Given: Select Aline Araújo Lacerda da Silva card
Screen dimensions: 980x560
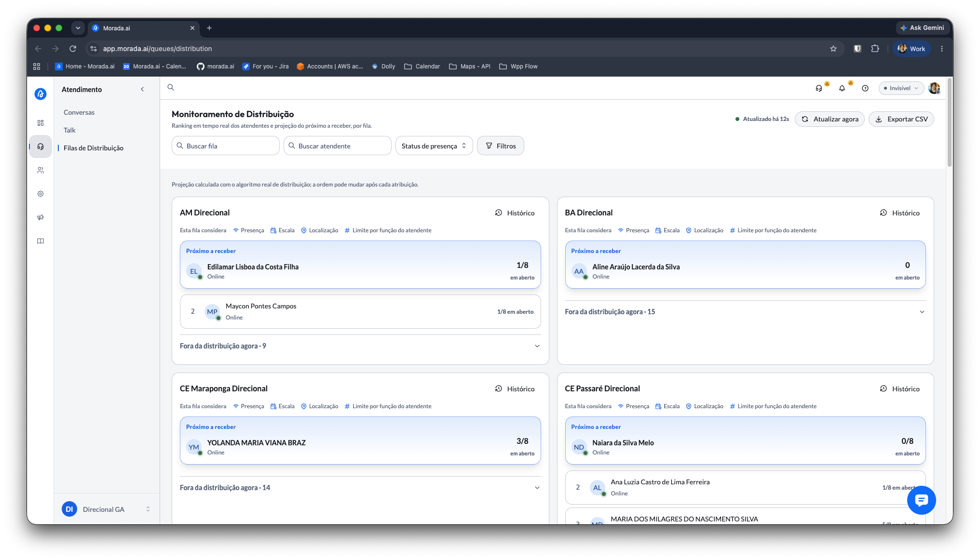Looking at the screenshot, I should pos(745,265).
